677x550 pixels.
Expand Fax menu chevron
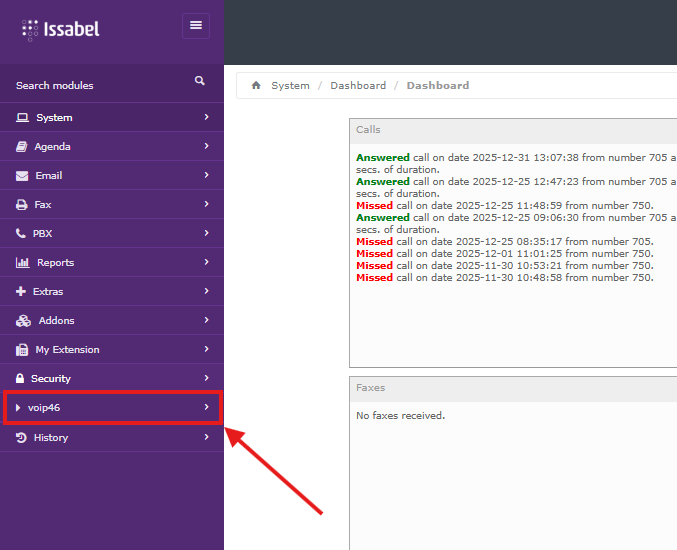206,204
